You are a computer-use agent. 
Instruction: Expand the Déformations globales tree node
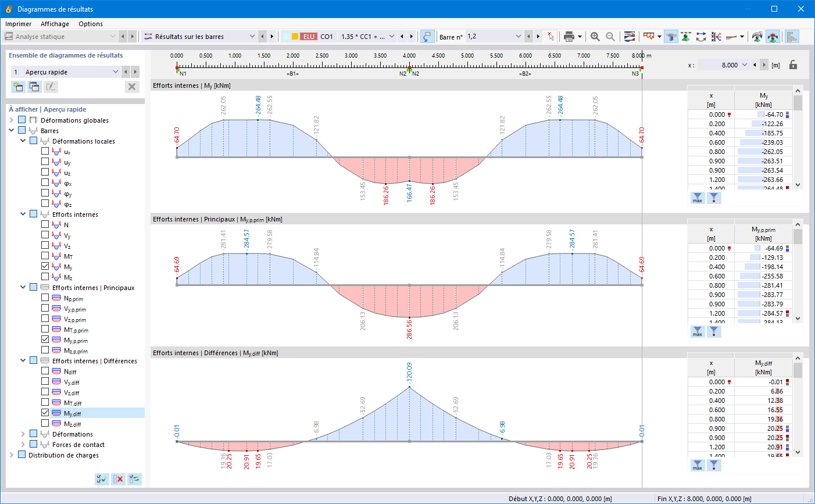[12, 120]
